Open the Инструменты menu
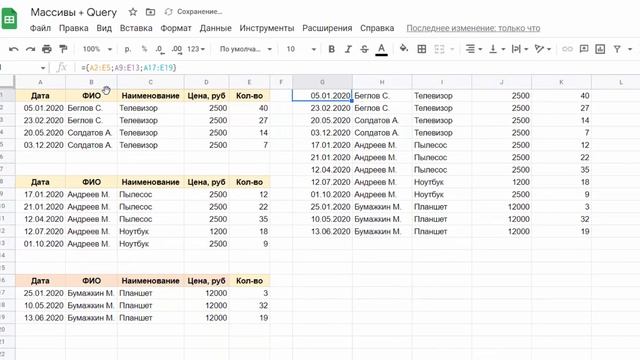The height and width of the screenshot is (360, 640). click(x=267, y=28)
